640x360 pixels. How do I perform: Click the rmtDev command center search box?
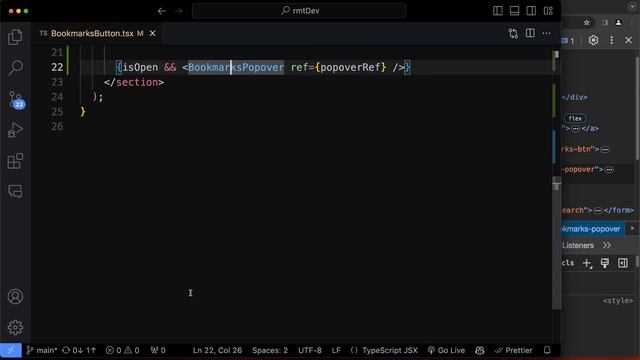click(x=299, y=11)
